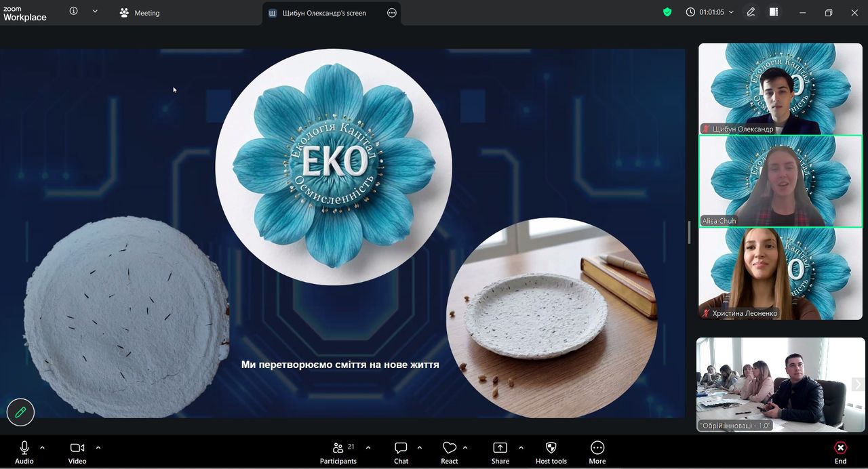Click the green annotation pen circle
868x469 pixels.
click(x=20, y=411)
